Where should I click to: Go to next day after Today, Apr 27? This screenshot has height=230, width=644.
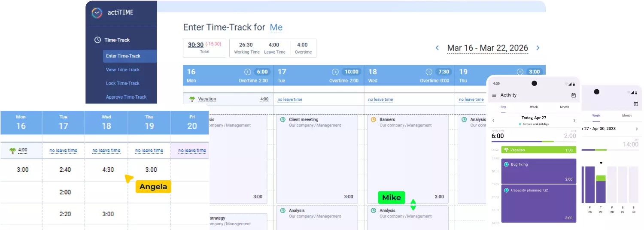tap(574, 121)
